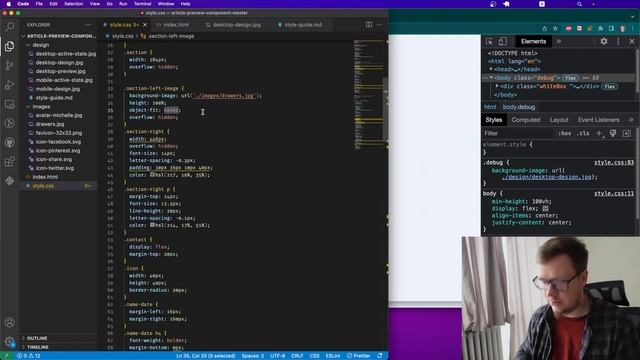Expand the head element node

tap(491, 69)
